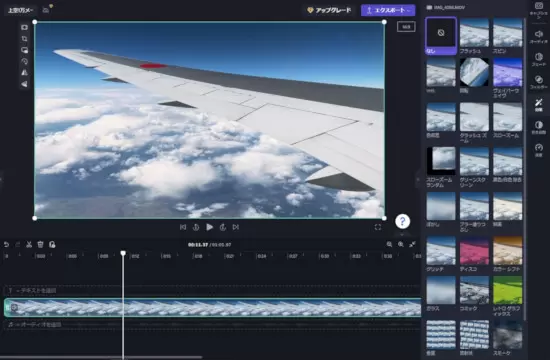550x360 pixels.
Task: Skip to start of the video
Action: tap(183, 227)
